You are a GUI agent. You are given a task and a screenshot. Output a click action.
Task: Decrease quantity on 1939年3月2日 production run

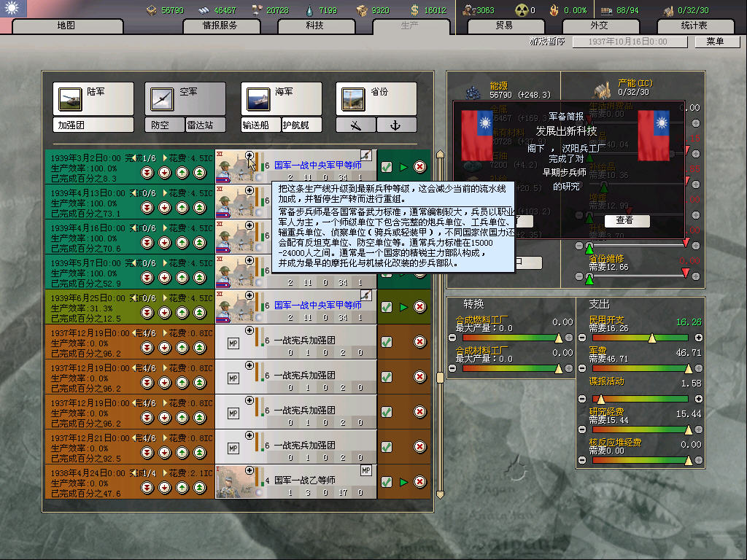(134, 157)
